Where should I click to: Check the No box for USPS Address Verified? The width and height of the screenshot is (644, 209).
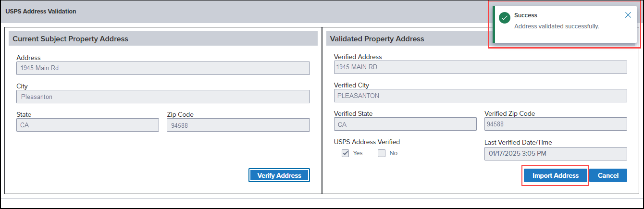point(382,153)
